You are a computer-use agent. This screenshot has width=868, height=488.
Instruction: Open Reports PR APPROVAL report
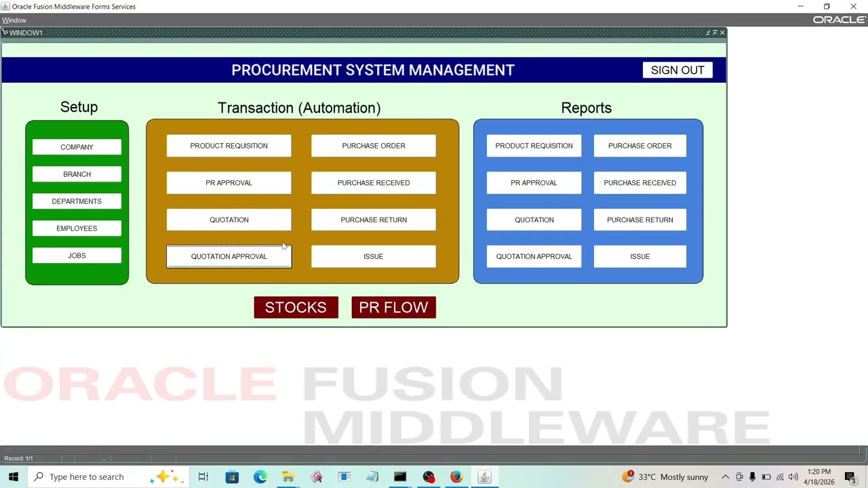click(534, 183)
